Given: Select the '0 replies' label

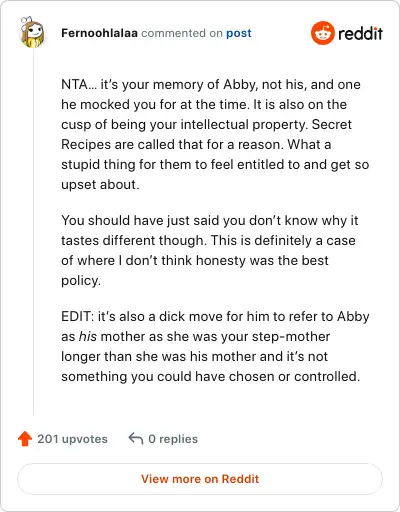Looking at the screenshot, I should click(x=173, y=439).
